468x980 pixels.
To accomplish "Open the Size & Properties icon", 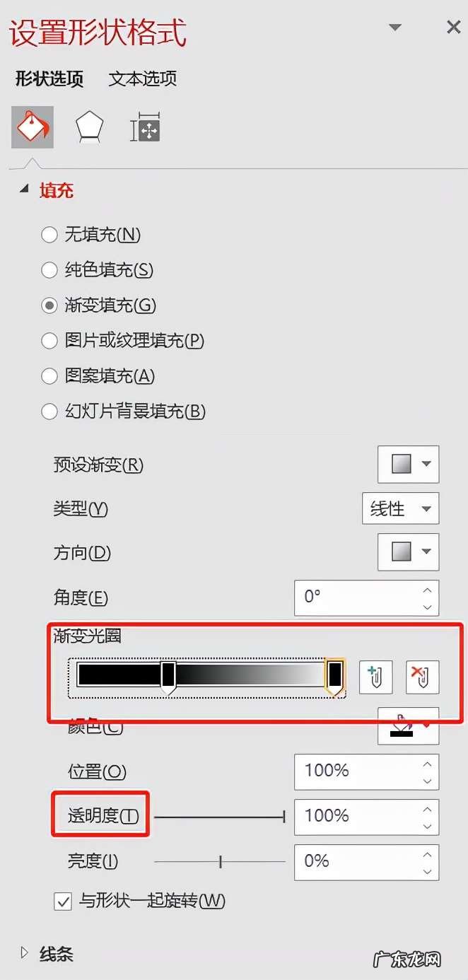I will pos(146,128).
